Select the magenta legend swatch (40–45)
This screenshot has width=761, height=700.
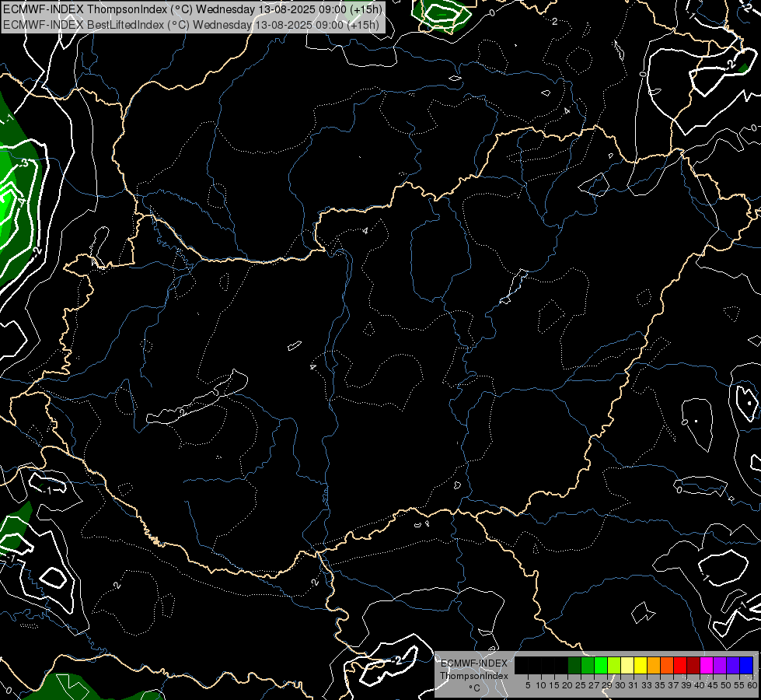pyautogui.click(x=707, y=666)
